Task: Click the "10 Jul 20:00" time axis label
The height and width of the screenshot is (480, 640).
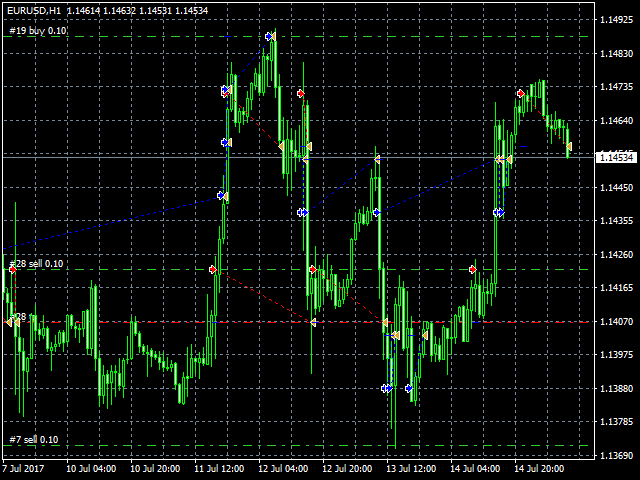Action: tap(155, 468)
